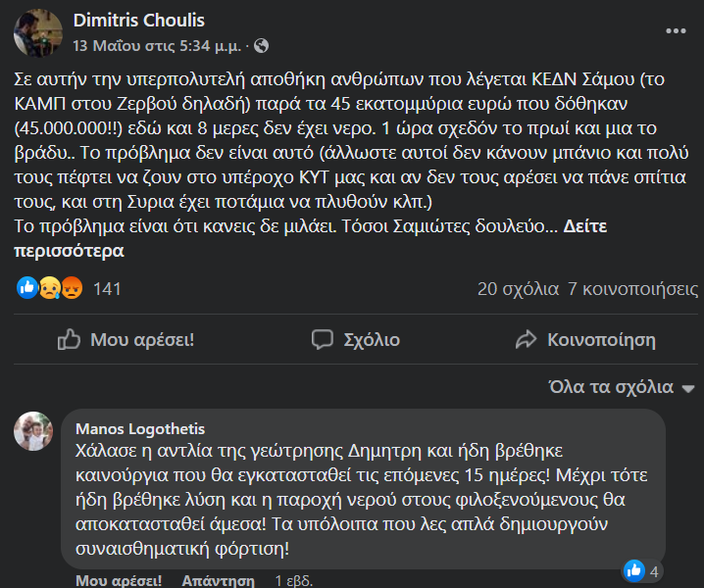This screenshot has height=588, width=704.
Task: Open the post options three-dot menu
Action: click(677, 31)
